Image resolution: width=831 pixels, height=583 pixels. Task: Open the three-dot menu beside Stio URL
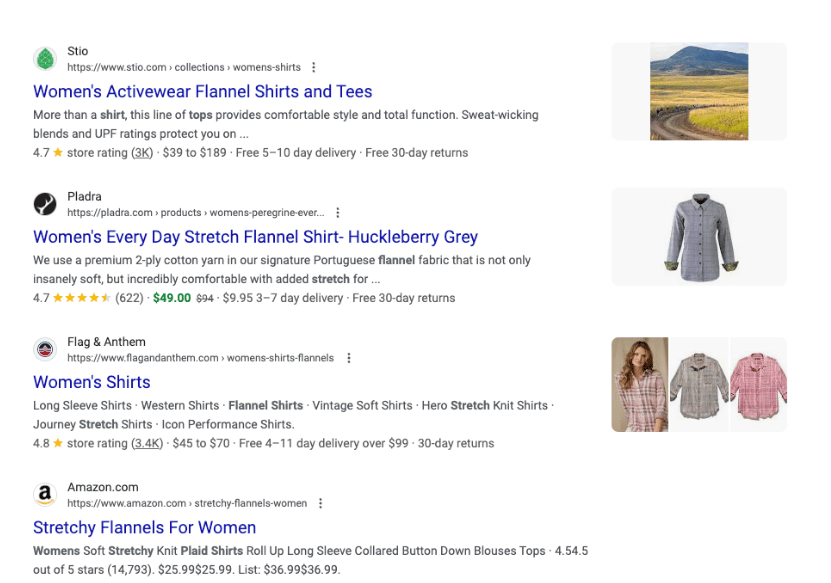pyautogui.click(x=314, y=68)
